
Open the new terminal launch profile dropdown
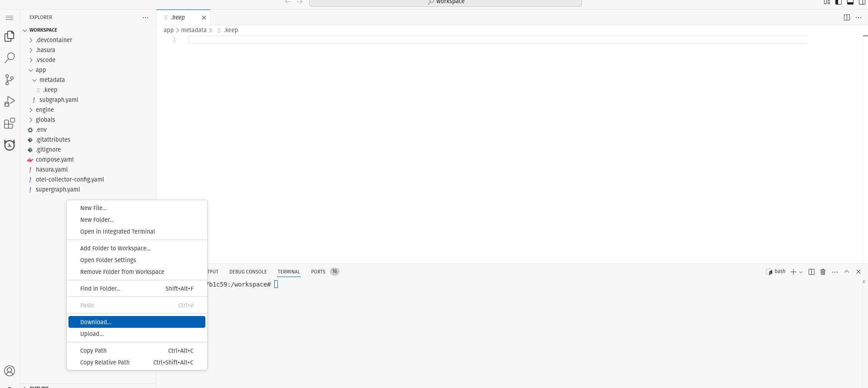(801, 272)
